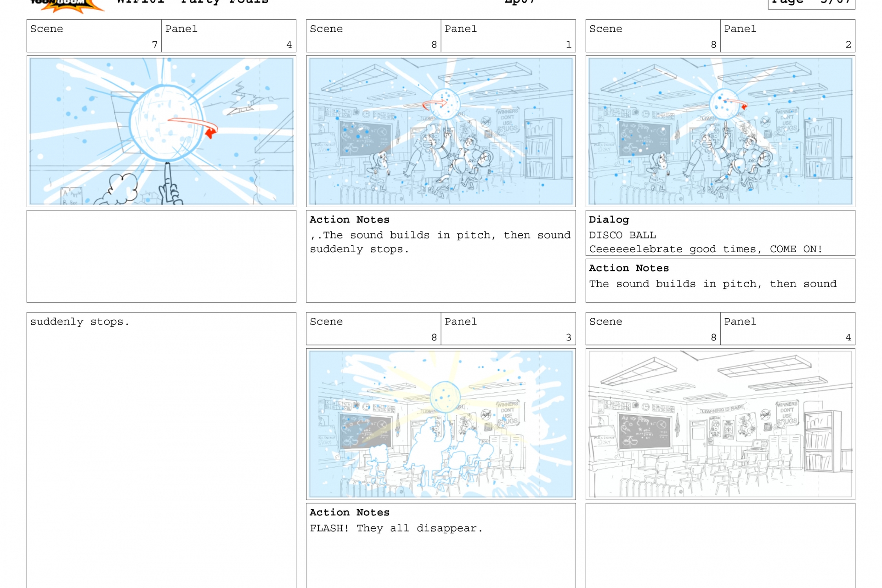Click the 'Action Notes' heading under Scene 8 Panel 1

point(349,220)
